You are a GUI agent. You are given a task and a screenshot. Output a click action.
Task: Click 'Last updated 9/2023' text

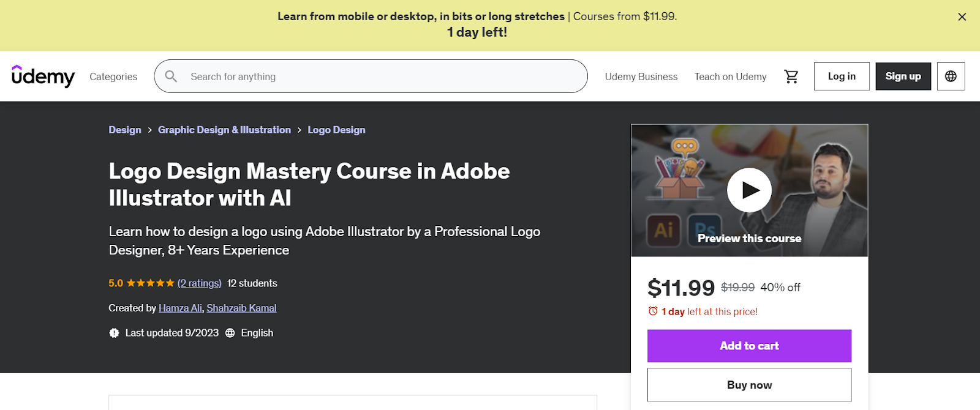tap(172, 333)
